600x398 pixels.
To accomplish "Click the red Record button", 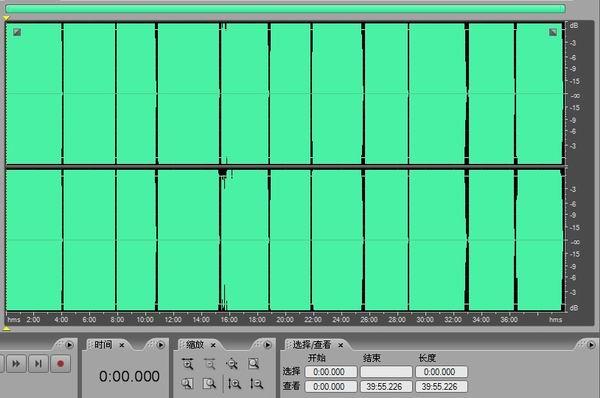I will pyautogui.click(x=60, y=364).
